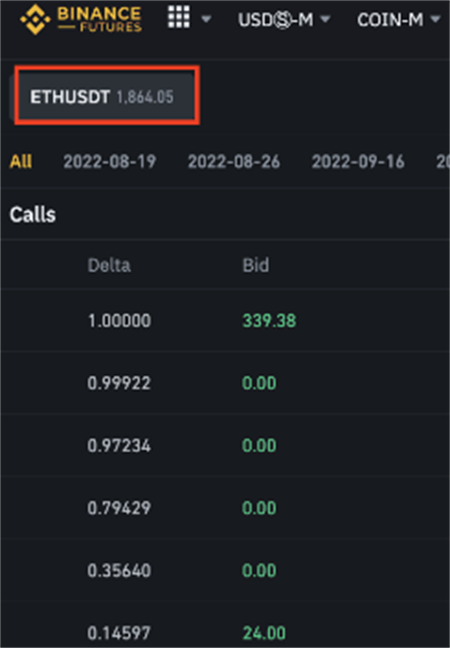Open the apps grid icon
450x648 pixels.
point(179,17)
